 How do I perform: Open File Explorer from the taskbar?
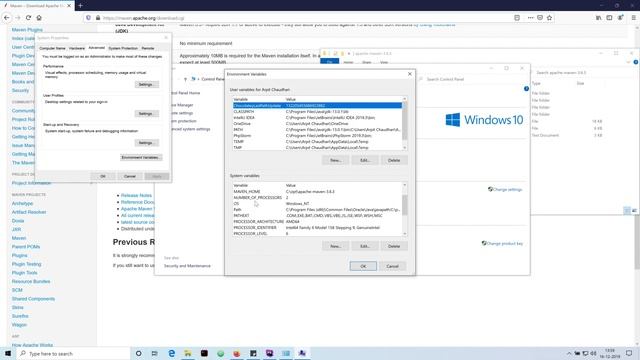click(x=188, y=353)
